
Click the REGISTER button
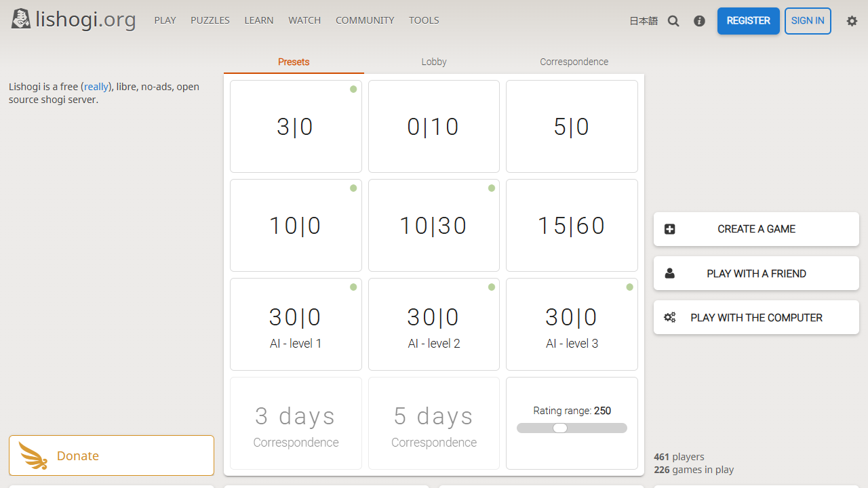[x=749, y=21]
